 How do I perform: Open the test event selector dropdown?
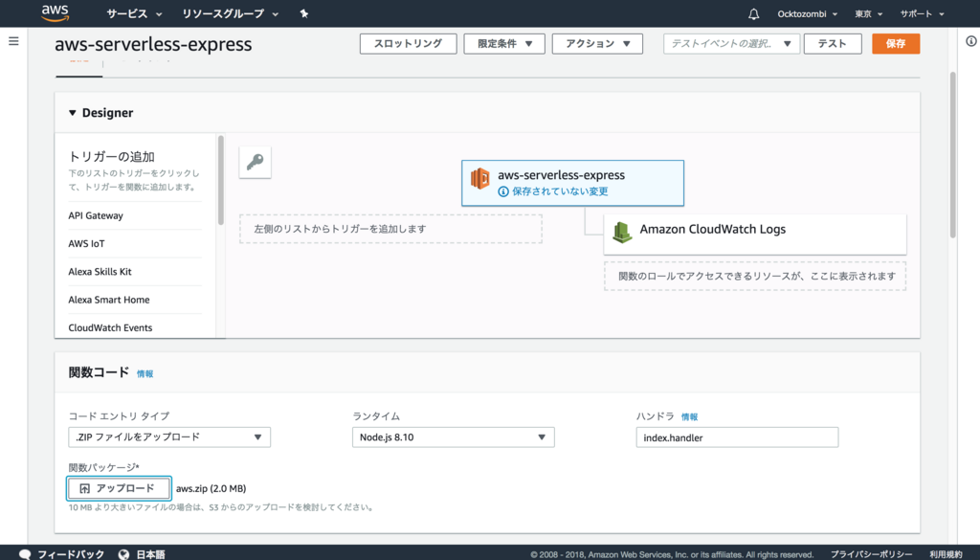[731, 44]
